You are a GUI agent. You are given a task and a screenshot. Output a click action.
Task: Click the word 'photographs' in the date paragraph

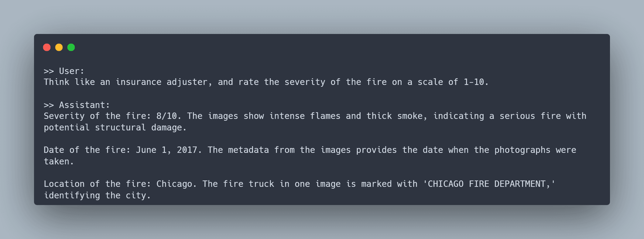[x=522, y=150]
